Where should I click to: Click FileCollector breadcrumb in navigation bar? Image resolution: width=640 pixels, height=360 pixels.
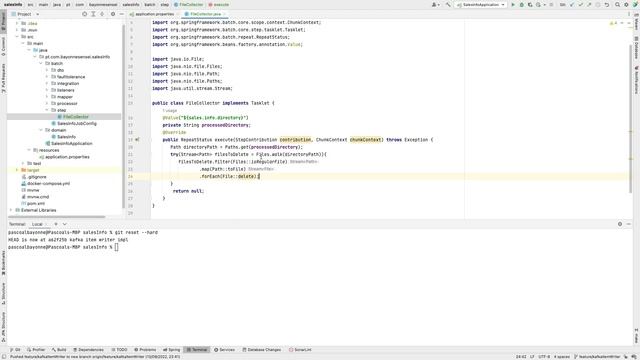pyautogui.click(x=188, y=4)
